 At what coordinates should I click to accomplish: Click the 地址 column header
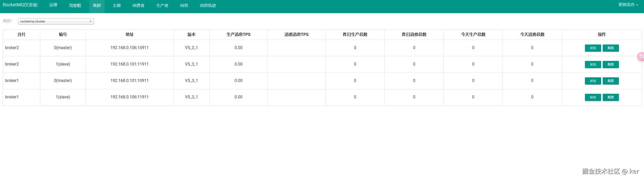click(130, 35)
